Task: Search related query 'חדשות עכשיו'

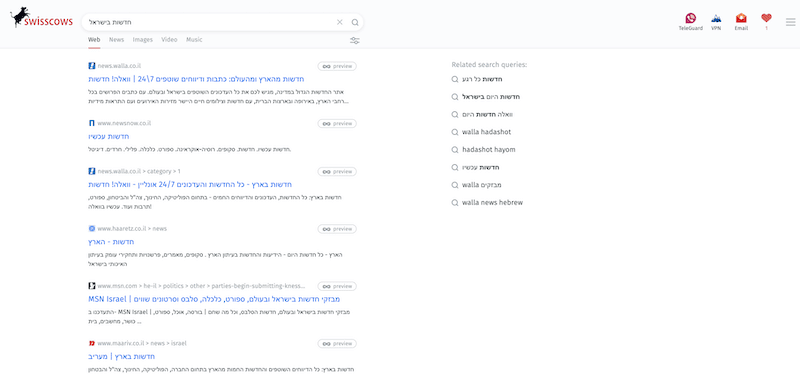Action: coord(481,167)
